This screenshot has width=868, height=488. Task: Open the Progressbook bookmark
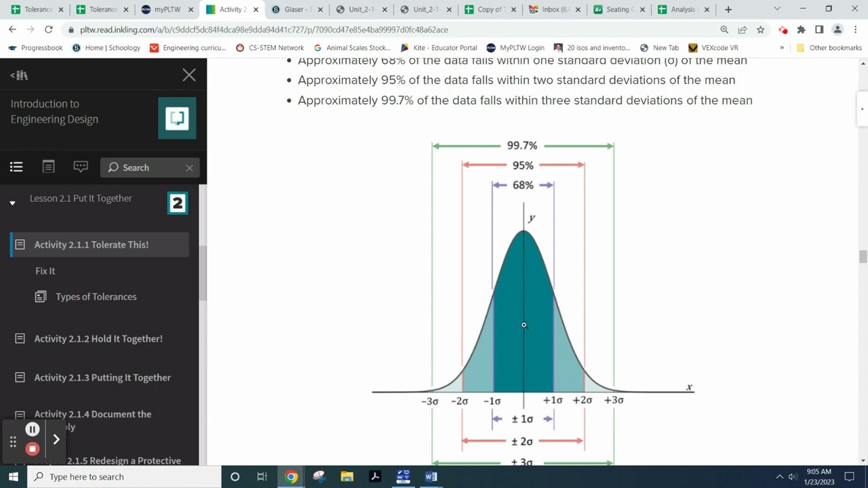click(x=35, y=48)
